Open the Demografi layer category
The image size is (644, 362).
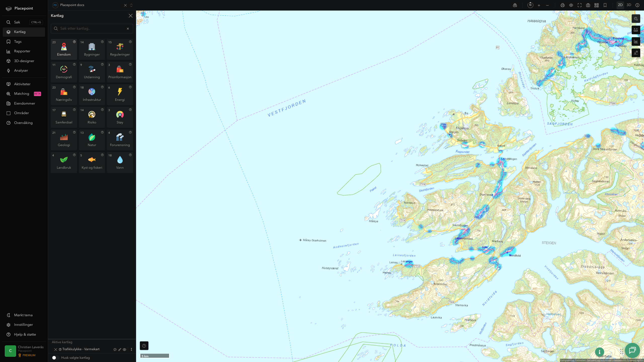click(x=64, y=72)
